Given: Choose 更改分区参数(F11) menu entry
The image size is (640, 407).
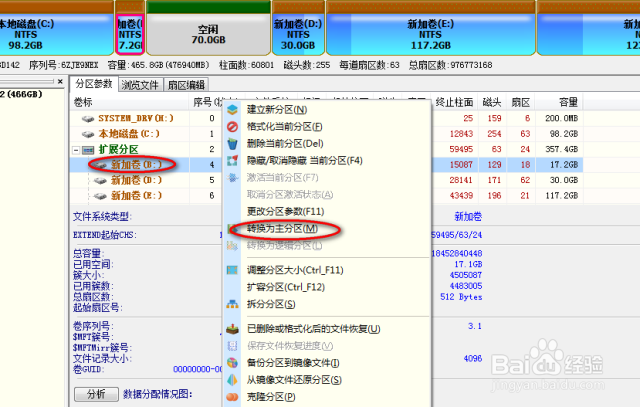Looking at the screenshot, I should coord(285,211).
